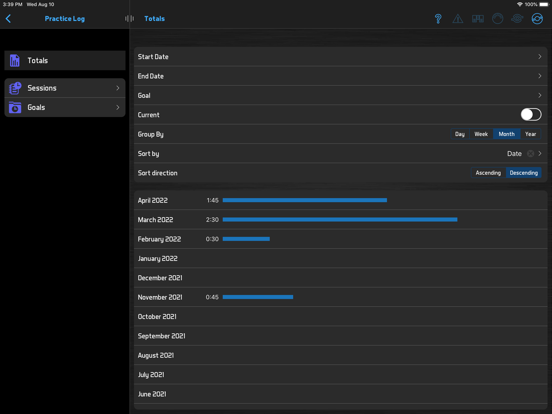The width and height of the screenshot is (552, 414).
Task: Open the Goal selection row
Action: 340,95
